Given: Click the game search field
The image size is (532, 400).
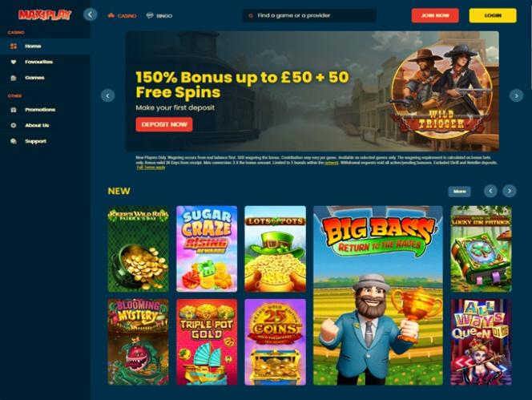Looking at the screenshot, I should 309,15.
